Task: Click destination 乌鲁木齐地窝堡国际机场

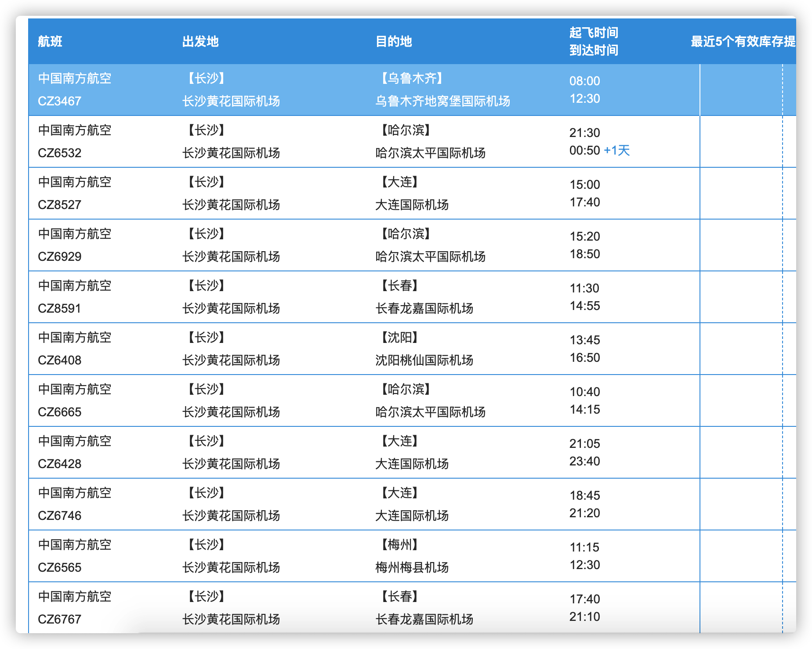Action: (442, 101)
